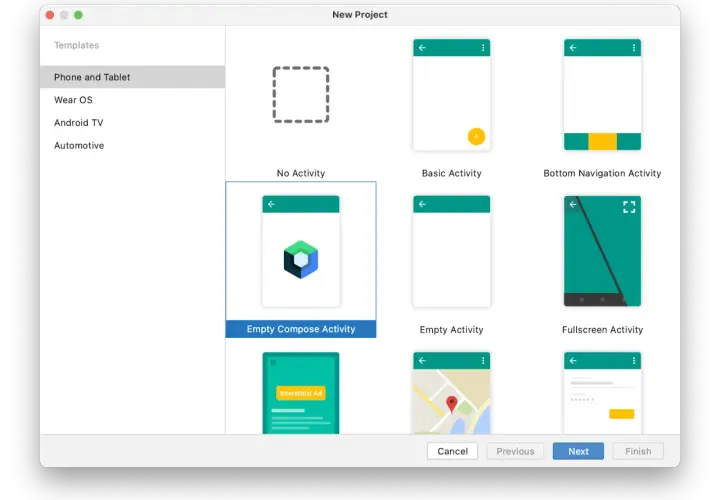Click the overflow dots in map template preview
This screenshot has height=500, width=720.
pyautogui.click(x=483, y=361)
